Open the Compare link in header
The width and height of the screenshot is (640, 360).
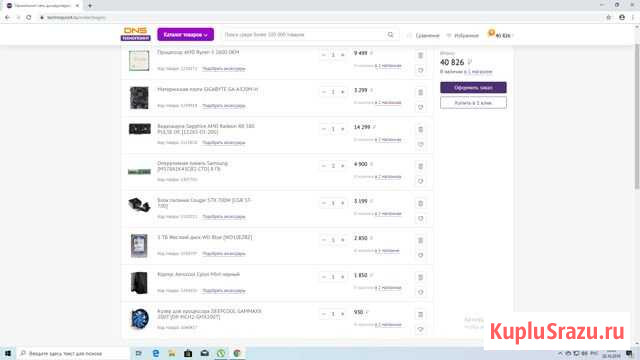point(423,36)
